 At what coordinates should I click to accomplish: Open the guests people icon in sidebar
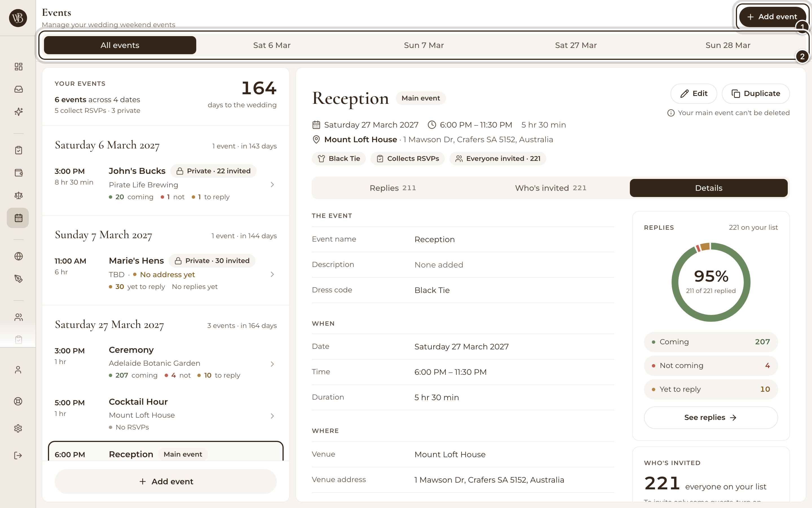(18, 317)
